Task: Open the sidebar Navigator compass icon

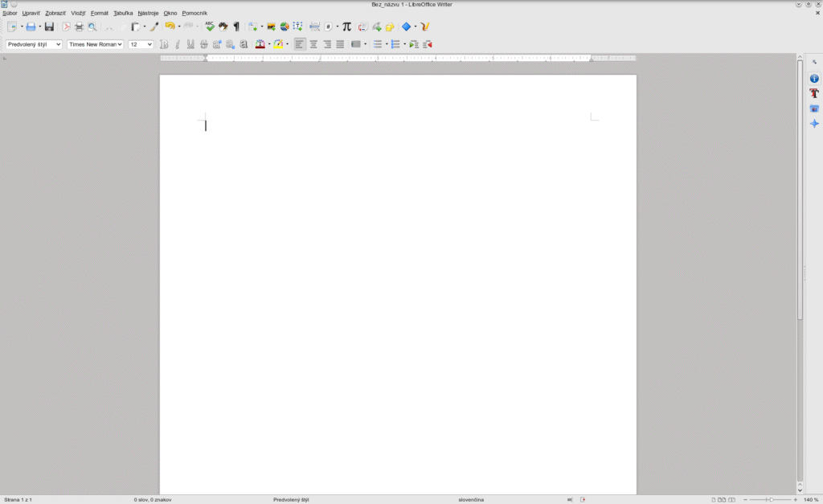Action: 814,124
